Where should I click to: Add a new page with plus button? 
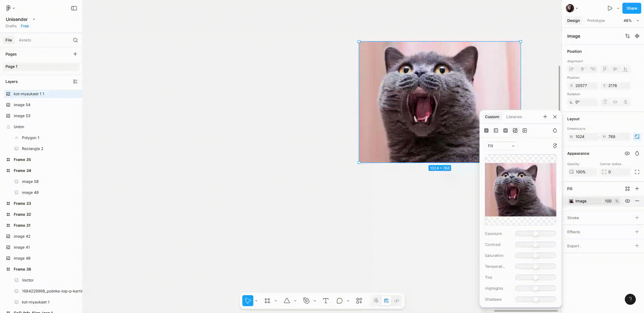[x=75, y=54]
